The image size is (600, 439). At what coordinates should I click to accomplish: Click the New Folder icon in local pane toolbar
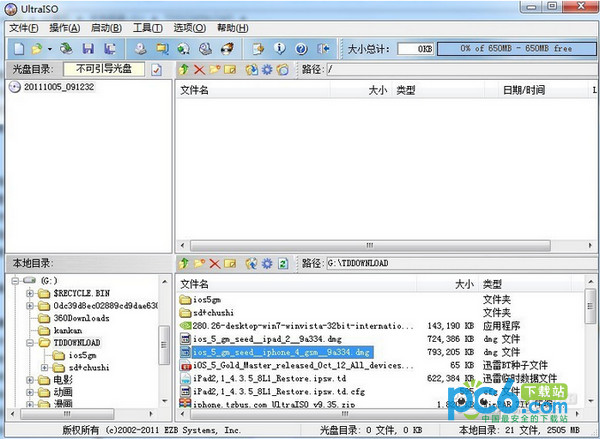199,263
